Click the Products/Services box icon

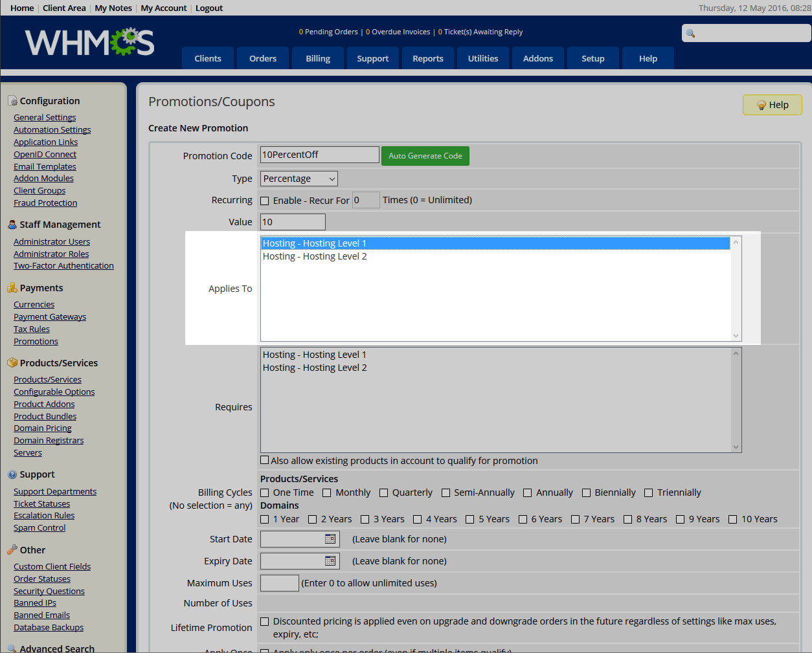tap(12, 363)
